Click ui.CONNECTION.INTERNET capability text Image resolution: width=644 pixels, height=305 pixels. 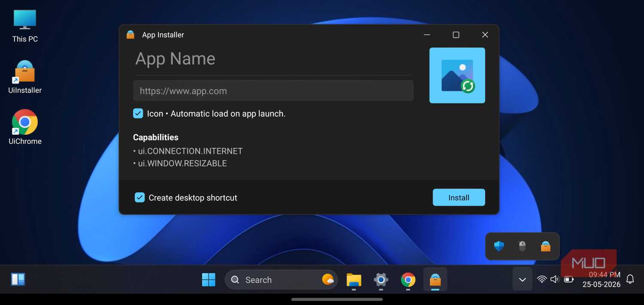190,151
